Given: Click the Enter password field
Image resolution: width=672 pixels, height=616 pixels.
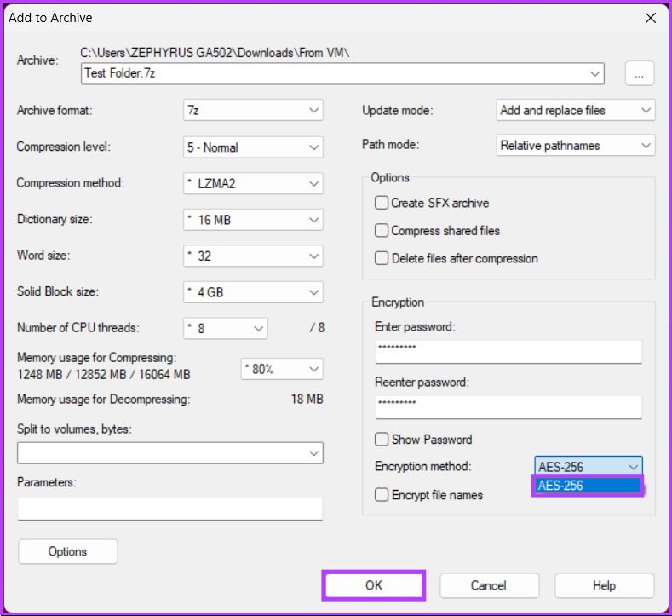Looking at the screenshot, I should [508, 352].
